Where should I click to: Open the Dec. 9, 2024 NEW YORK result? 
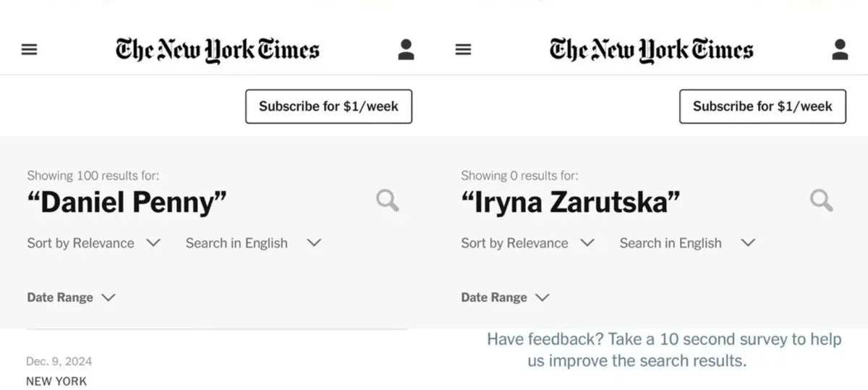point(59,371)
